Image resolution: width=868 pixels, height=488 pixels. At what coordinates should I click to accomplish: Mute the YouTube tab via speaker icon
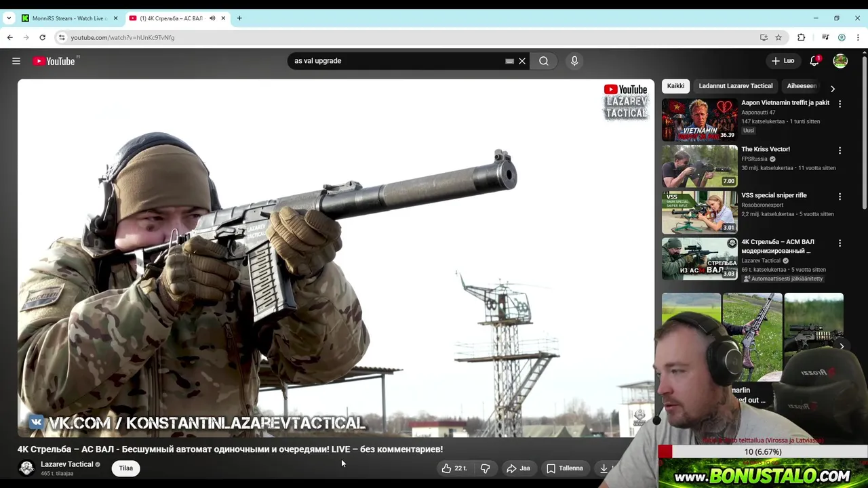pos(212,18)
